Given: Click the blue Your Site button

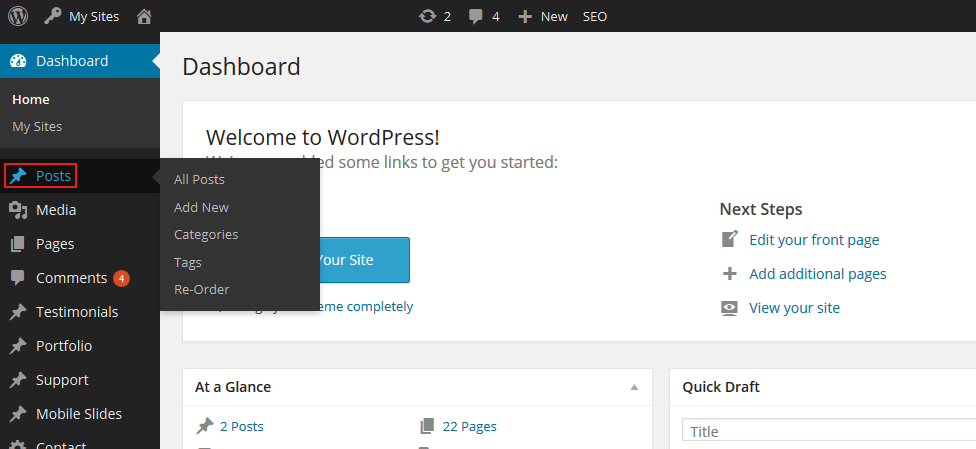Looking at the screenshot, I should (x=365, y=260).
